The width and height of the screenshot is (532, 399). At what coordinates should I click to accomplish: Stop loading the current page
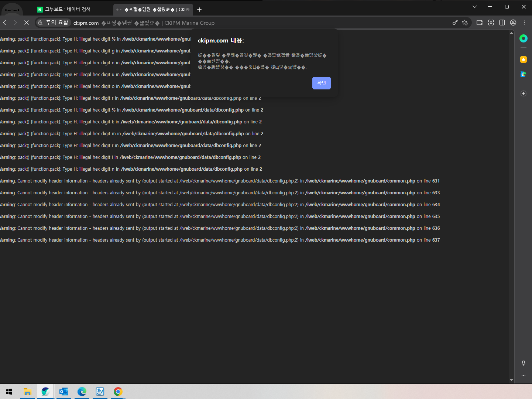tap(27, 23)
